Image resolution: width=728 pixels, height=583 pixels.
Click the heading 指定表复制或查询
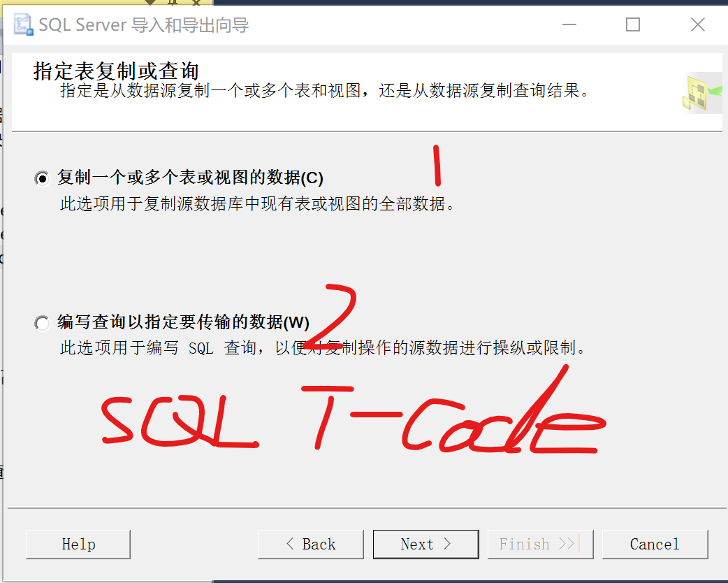116,71
